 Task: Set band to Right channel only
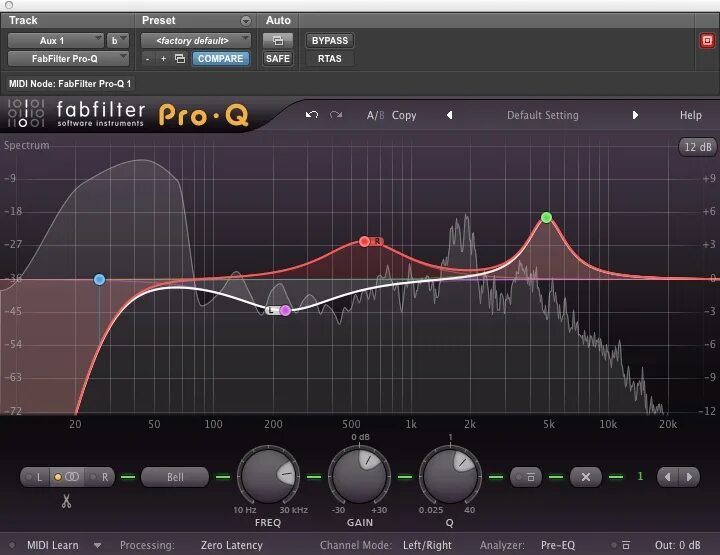tap(100, 477)
